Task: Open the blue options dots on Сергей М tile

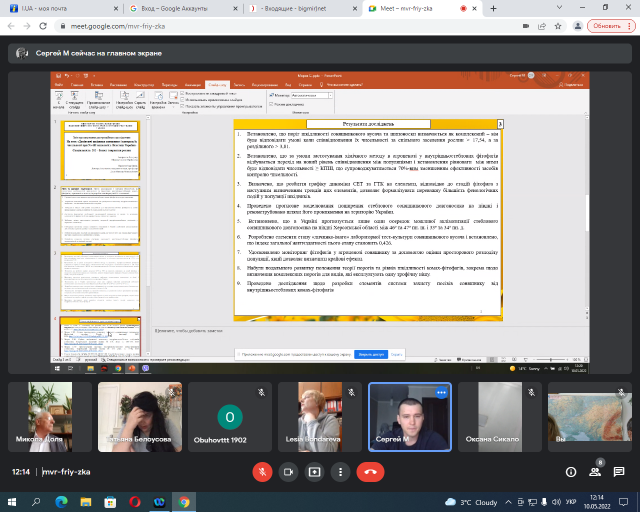Action: [x=441, y=393]
